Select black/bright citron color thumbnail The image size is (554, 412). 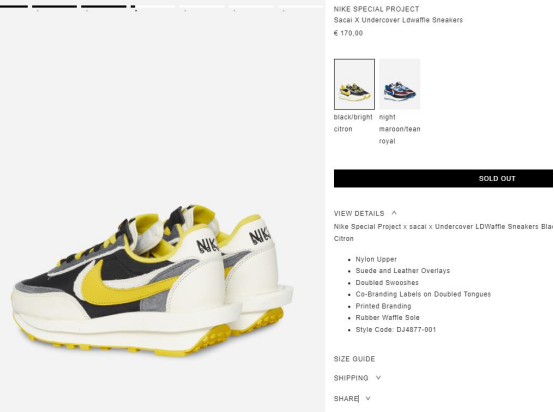click(354, 84)
